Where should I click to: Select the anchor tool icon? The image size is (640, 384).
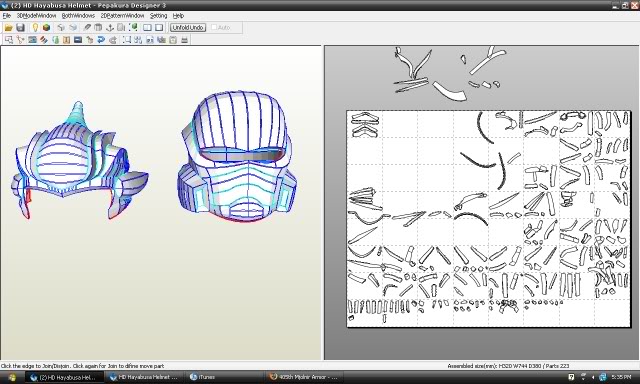click(110, 27)
